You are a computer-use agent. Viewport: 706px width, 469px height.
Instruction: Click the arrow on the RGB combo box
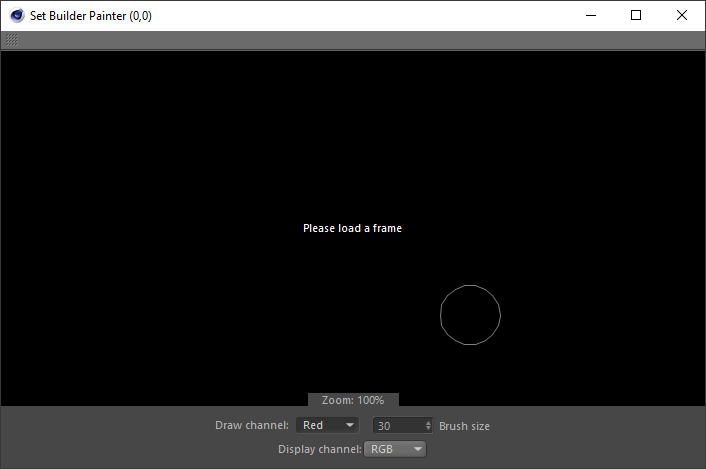coord(417,449)
